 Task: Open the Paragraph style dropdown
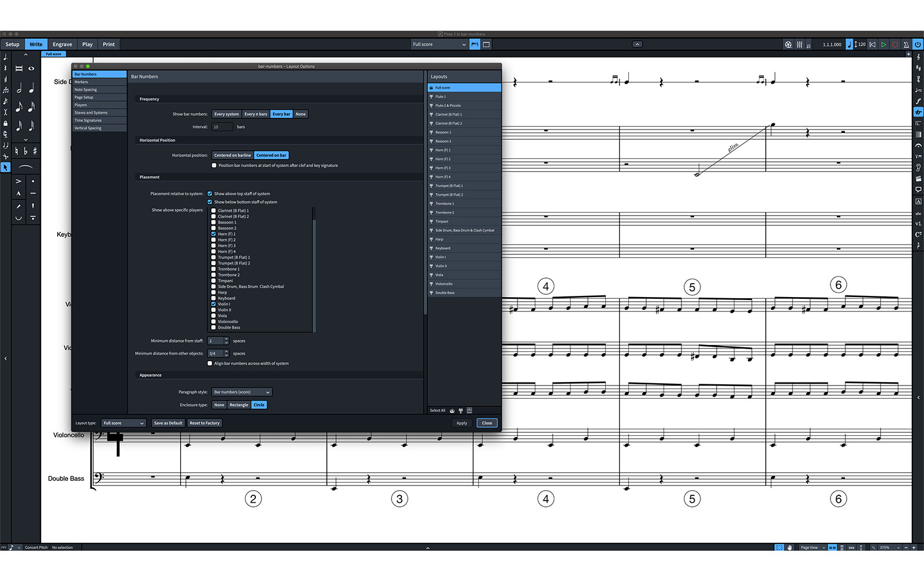[242, 392]
